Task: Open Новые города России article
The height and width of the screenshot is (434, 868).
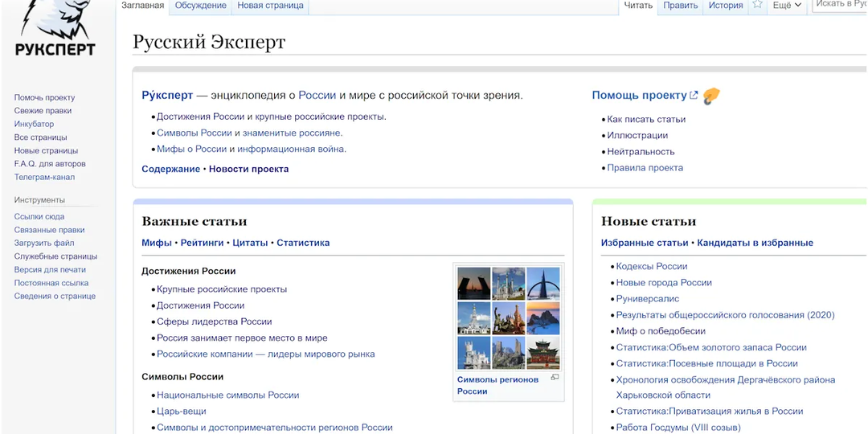Action: [664, 282]
